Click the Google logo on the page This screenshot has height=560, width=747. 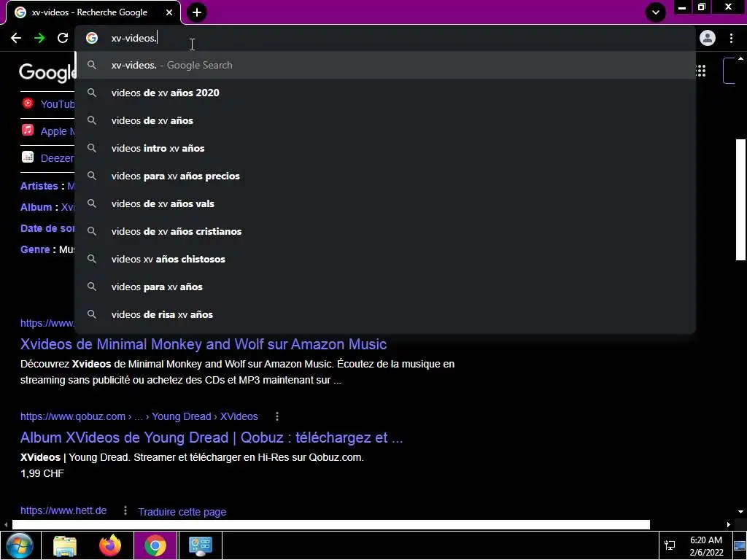(x=47, y=72)
